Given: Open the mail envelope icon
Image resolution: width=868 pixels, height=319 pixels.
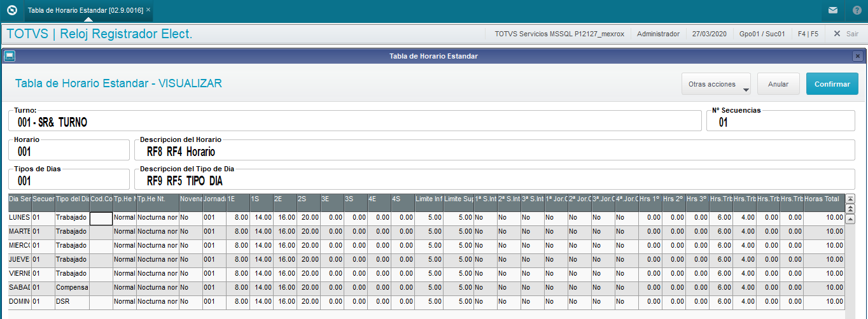Looking at the screenshot, I should (833, 10).
